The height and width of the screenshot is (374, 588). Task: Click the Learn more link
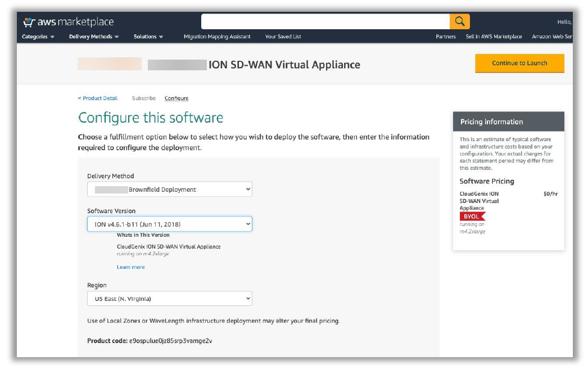(x=130, y=267)
